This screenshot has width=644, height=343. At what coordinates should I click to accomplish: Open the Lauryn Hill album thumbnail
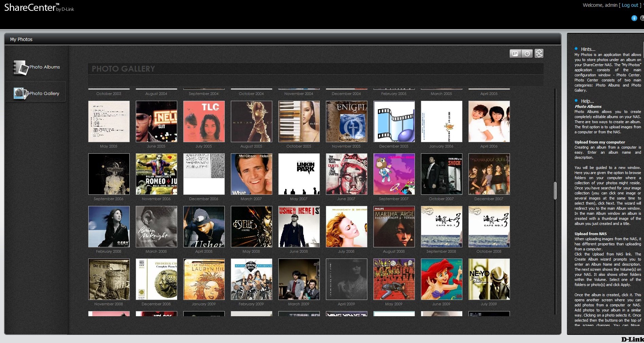coord(204,279)
